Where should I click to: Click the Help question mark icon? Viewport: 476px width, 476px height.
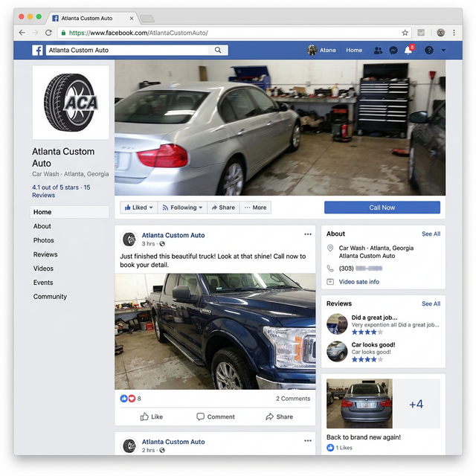(428, 51)
